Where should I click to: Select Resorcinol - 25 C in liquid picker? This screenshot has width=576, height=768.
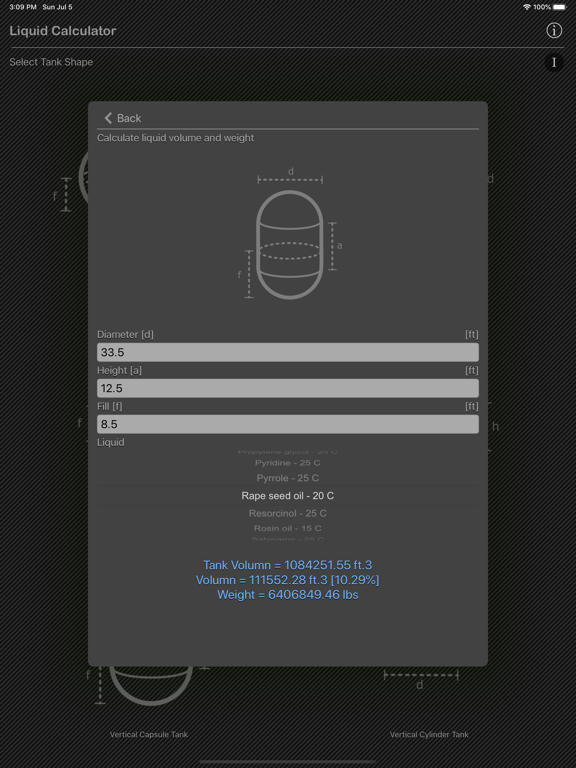coord(288,513)
